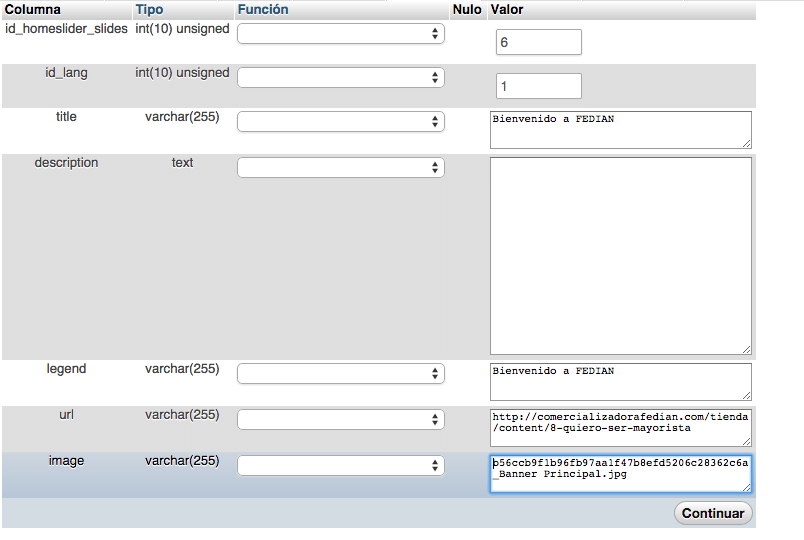Click int(10) unsigned type in id_lang row
804x540 pixels.
[x=182, y=73]
